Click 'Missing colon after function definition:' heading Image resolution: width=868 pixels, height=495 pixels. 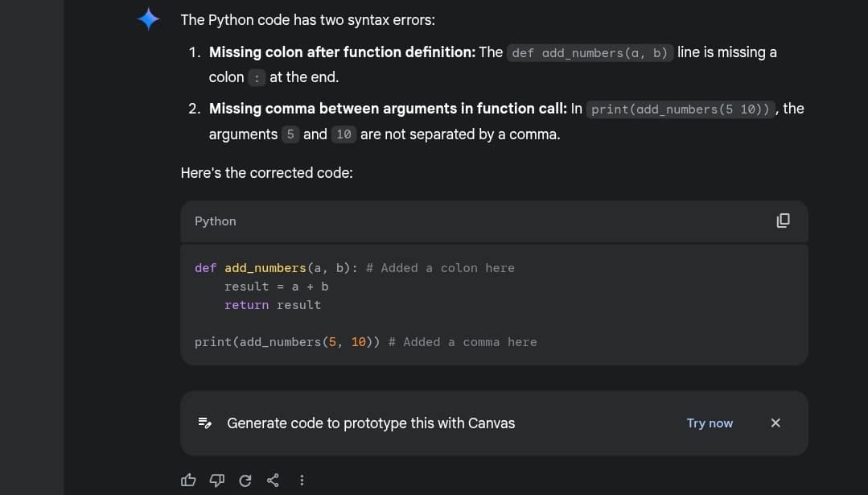[x=342, y=52]
